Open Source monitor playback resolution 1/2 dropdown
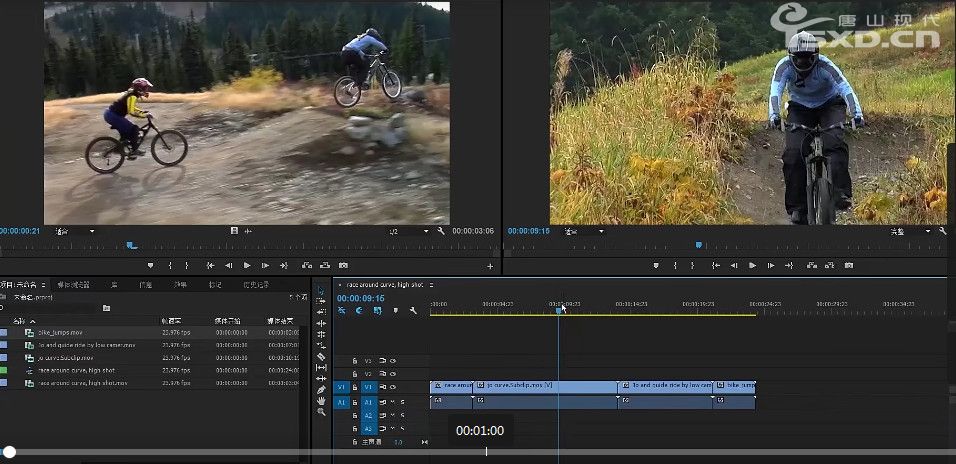 pyautogui.click(x=409, y=231)
